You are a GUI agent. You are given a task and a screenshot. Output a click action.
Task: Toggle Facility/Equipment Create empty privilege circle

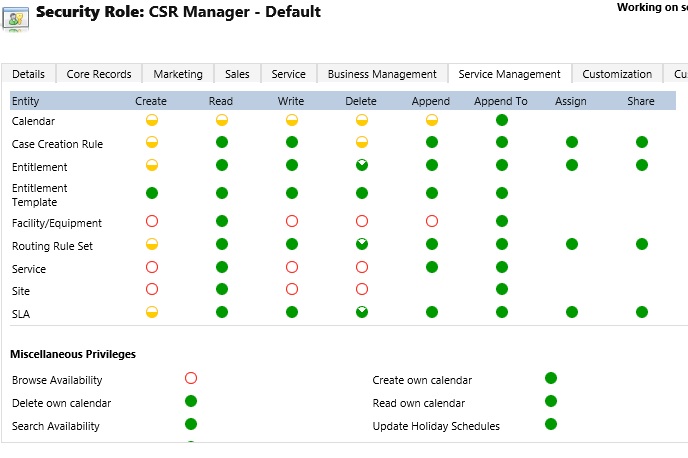point(152,221)
